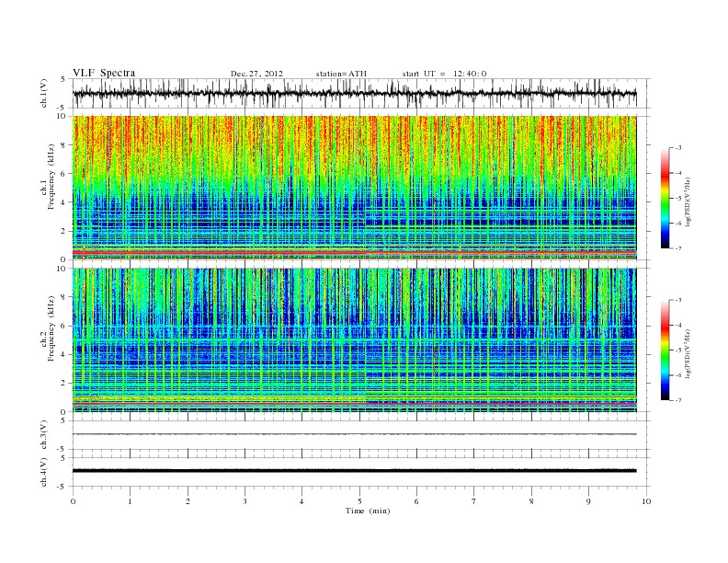The image size is (728, 563).
Task: Click the "-3" tick on ch.1 colorbar
Action: pos(678,148)
